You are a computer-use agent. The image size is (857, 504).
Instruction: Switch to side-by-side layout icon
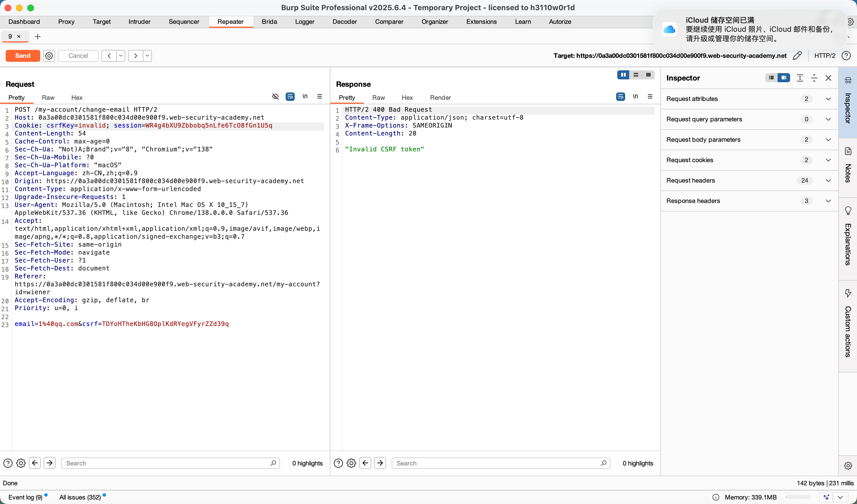(x=623, y=75)
